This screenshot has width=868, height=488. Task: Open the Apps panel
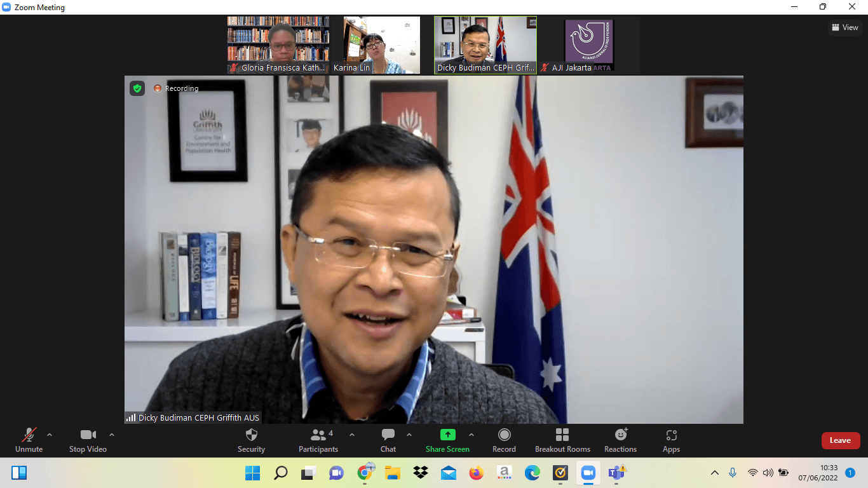pyautogui.click(x=671, y=440)
